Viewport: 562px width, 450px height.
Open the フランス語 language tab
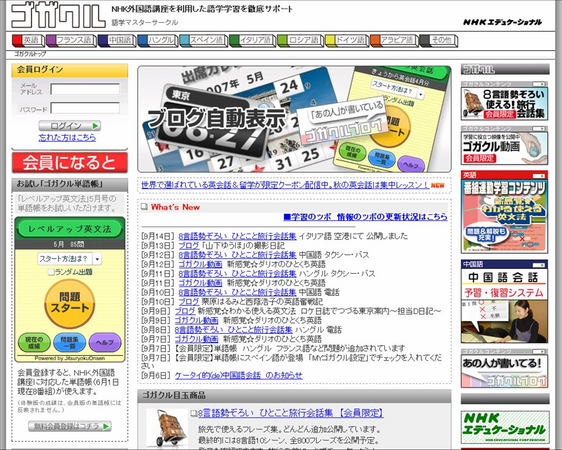pos(71,40)
